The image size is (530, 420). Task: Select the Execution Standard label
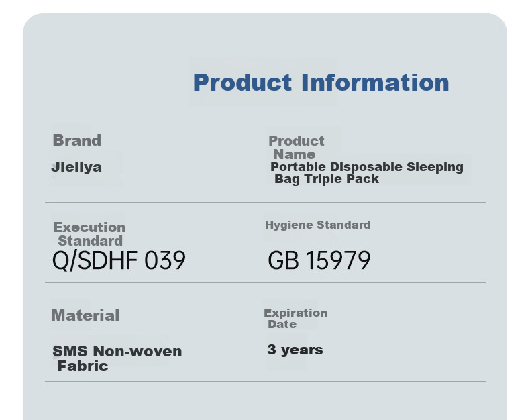pyautogui.click(x=89, y=234)
